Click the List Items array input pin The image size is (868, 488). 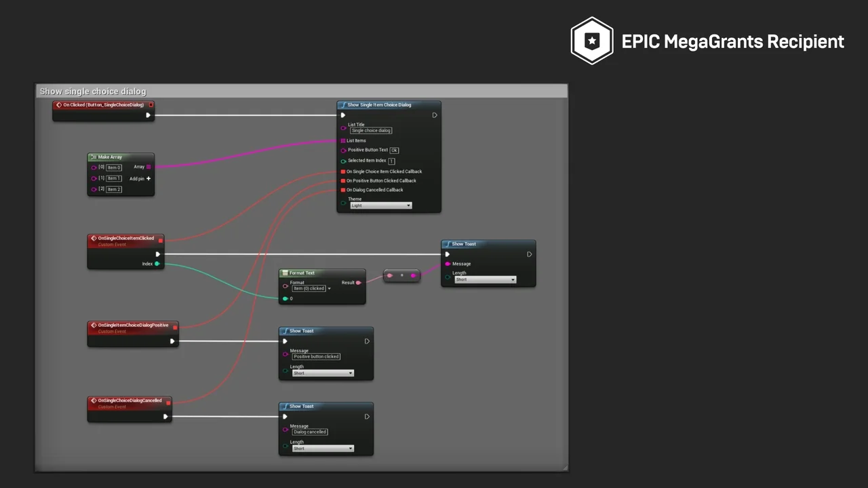[x=343, y=141]
